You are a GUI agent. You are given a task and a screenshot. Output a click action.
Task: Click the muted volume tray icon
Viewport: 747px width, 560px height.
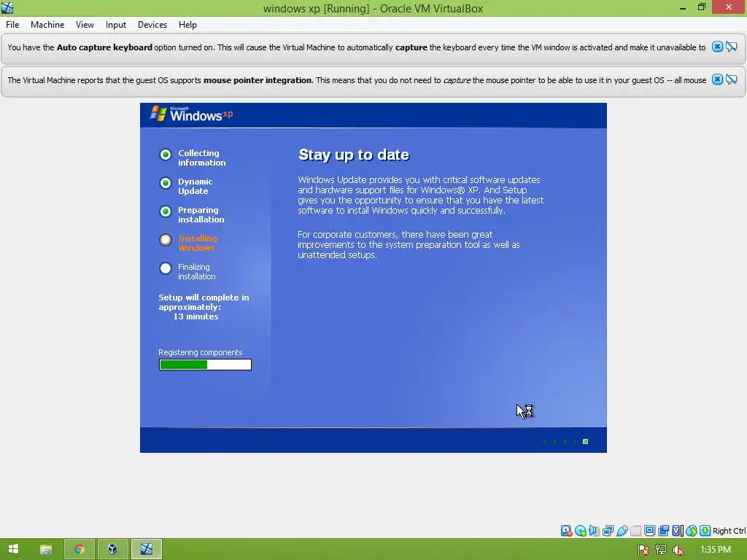(678, 550)
